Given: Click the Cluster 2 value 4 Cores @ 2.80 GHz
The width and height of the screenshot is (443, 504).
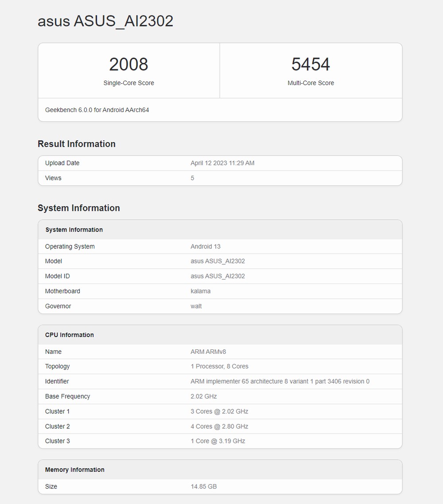Looking at the screenshot, I should 219,426.
